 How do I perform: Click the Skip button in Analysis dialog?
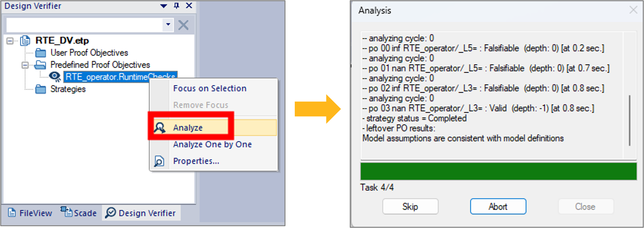410,206
